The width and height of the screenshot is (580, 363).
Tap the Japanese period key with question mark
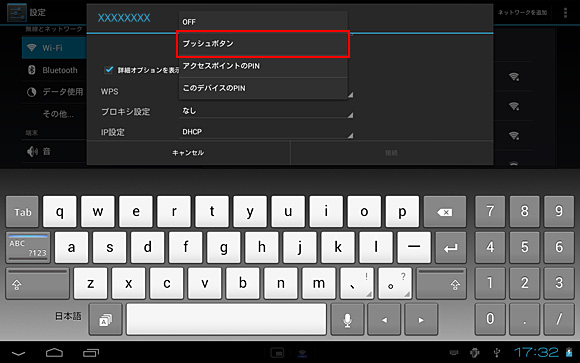tap(395, 283)
